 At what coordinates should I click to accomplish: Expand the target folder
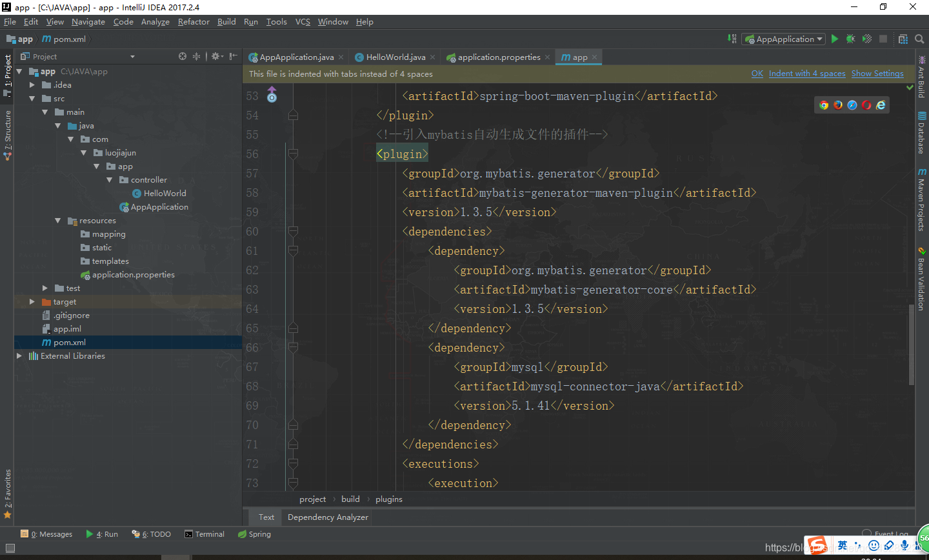32,301
